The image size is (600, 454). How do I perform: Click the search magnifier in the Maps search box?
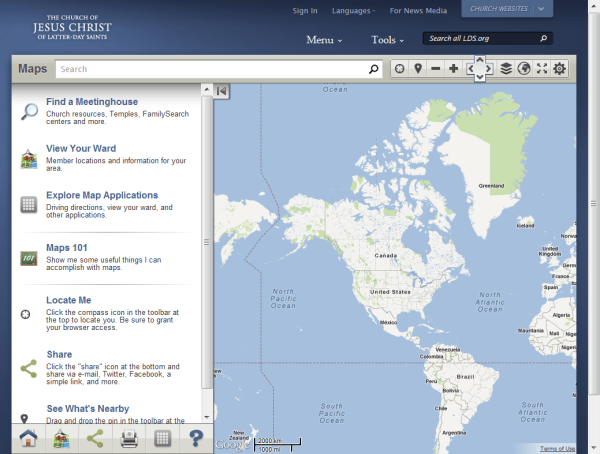click(373, 69)
